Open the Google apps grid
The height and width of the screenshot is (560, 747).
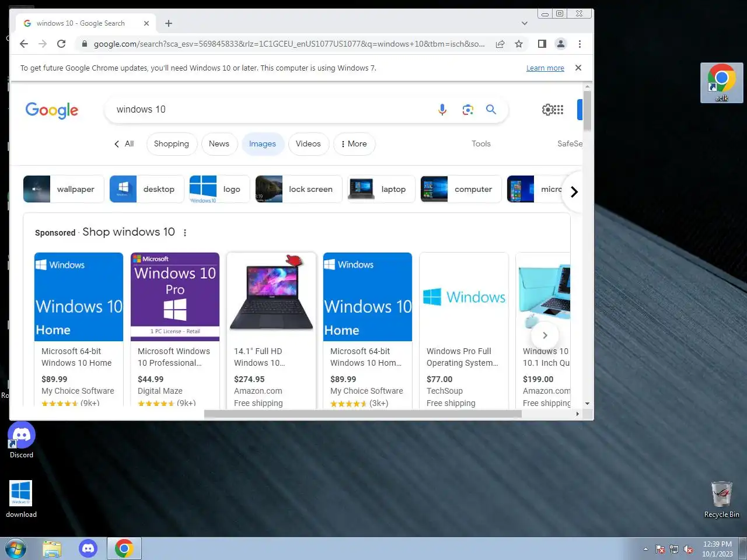(x=559, y=110)
